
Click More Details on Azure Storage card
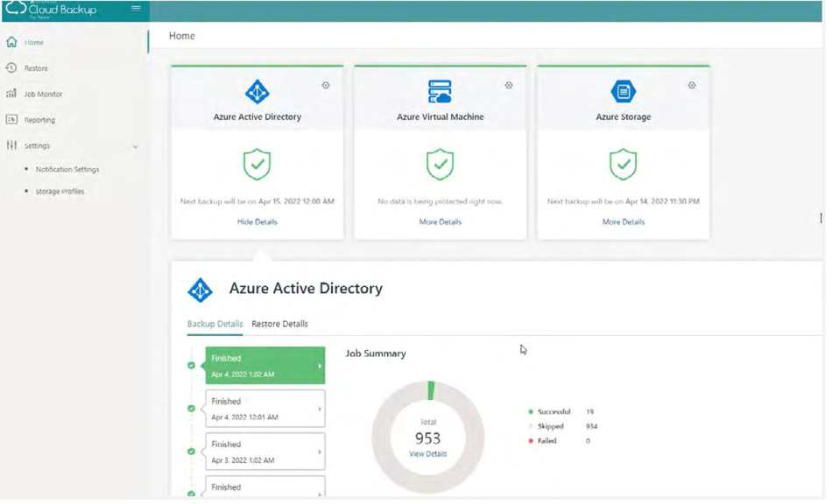[625, 222]
